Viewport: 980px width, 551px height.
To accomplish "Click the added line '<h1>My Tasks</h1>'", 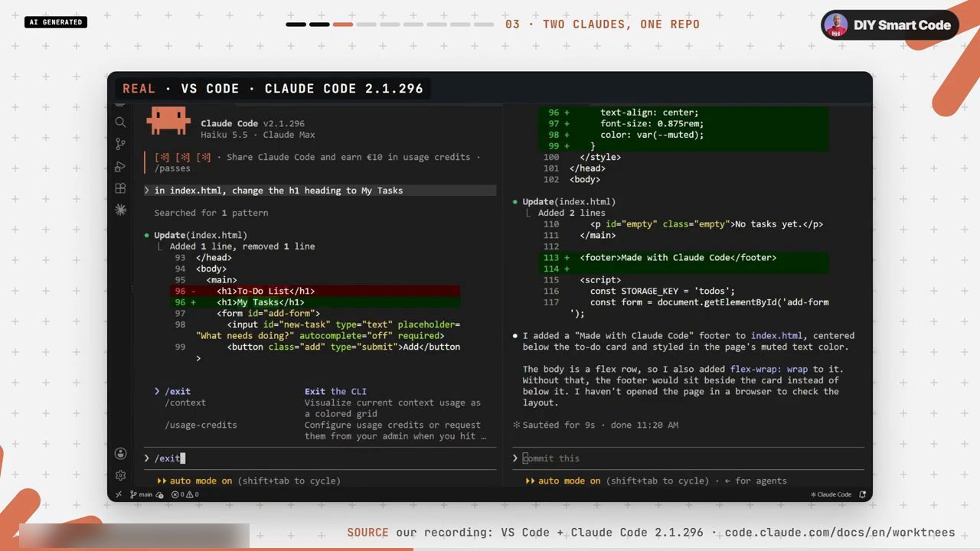I will [x=315, y=302].
